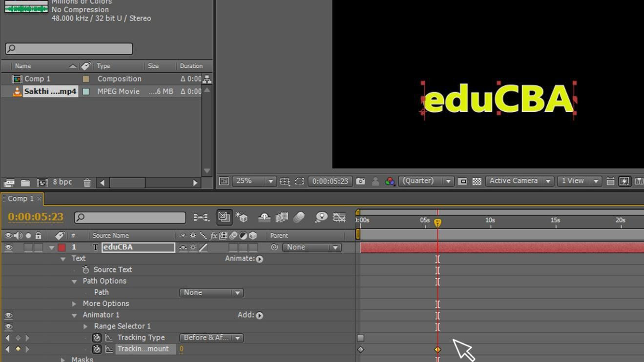
Task: Delete selected project item with trash icon
Action: click(x=87, y=183)
